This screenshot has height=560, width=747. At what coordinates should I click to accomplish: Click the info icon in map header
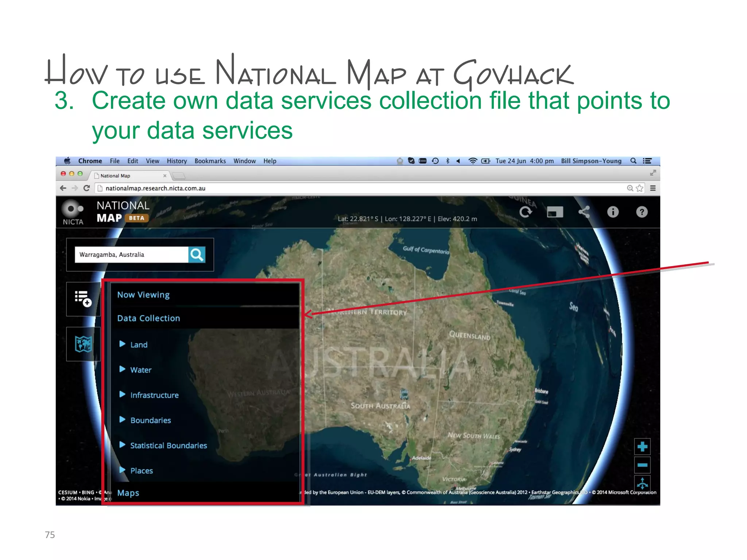613,212
